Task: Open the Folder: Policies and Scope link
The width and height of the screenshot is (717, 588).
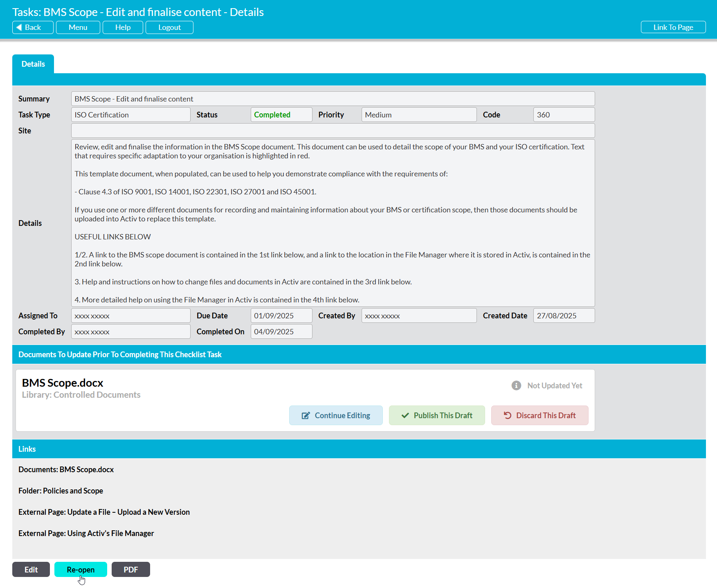Action: [x=61, y=491]
